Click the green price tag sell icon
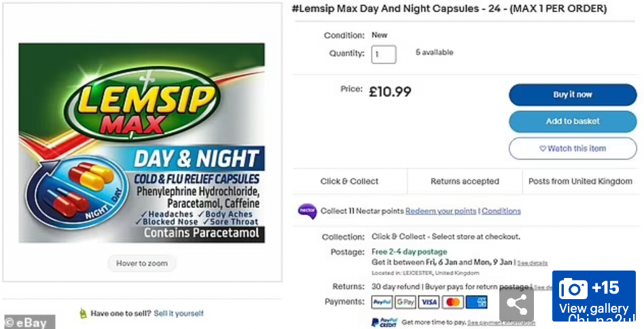The image size is (644, 329). [x=83, y=313]
